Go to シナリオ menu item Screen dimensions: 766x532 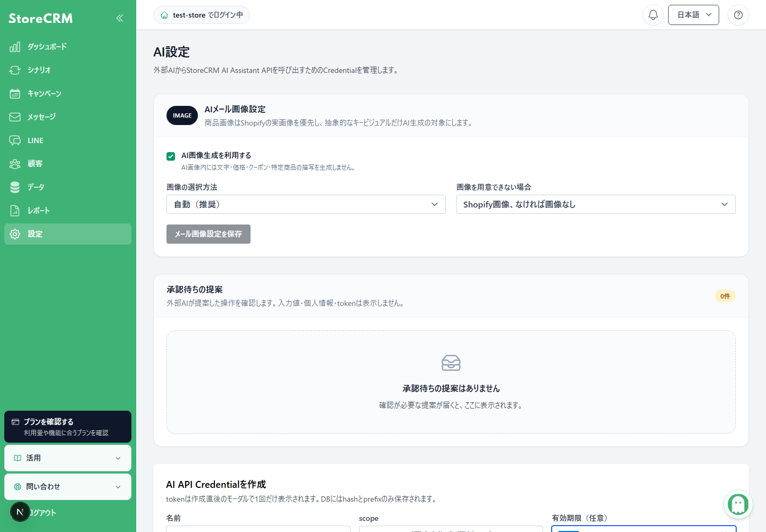tap(68, 70)
